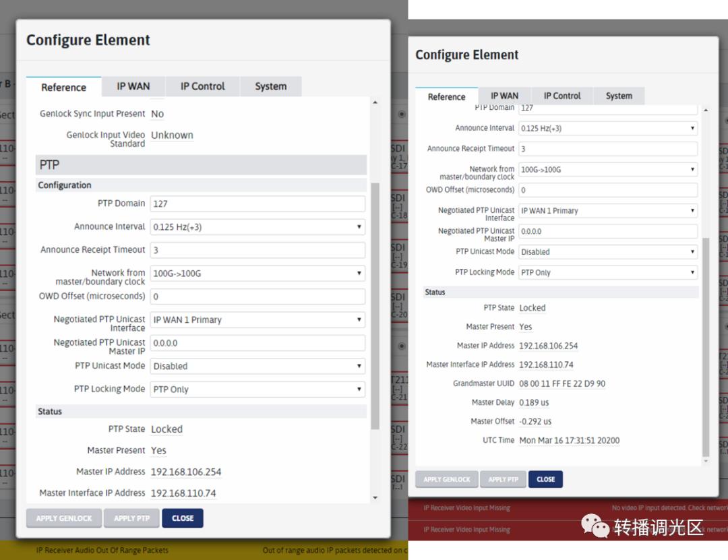Close the left Configure Element dialog
The height and width of the screenshot is (560, 728).
click(183, 518)
